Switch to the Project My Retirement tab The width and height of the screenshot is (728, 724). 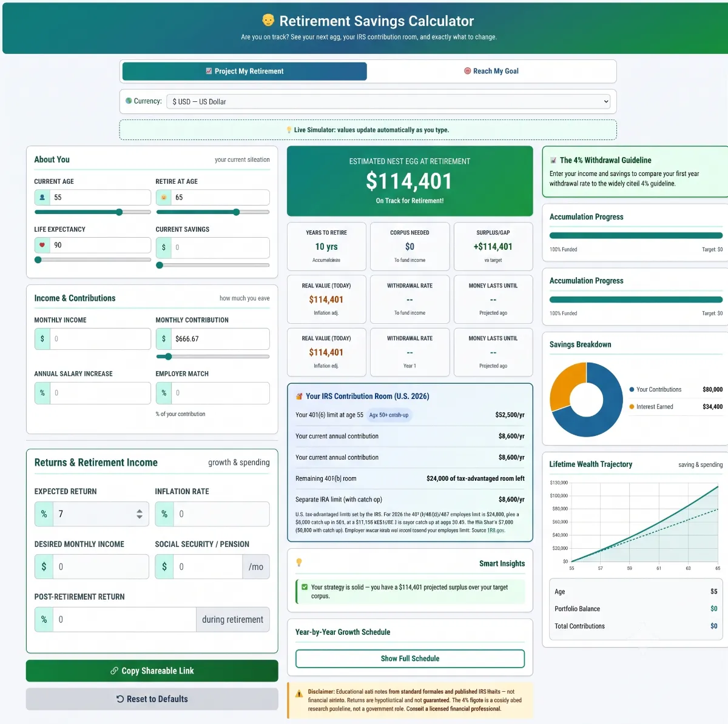pyautogui.click(x=244, y=71)
